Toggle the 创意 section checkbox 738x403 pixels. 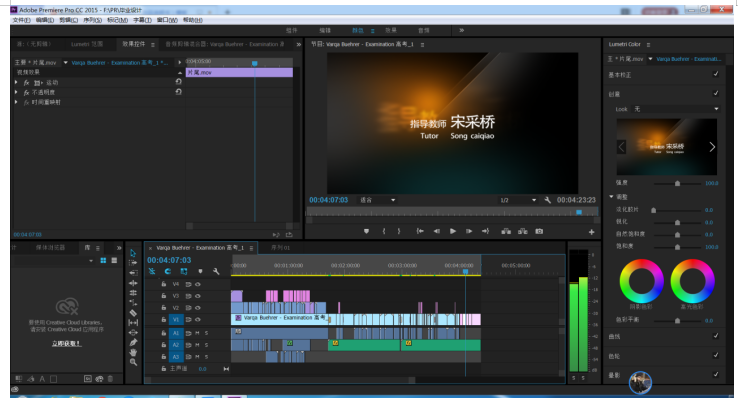point(716,93)
